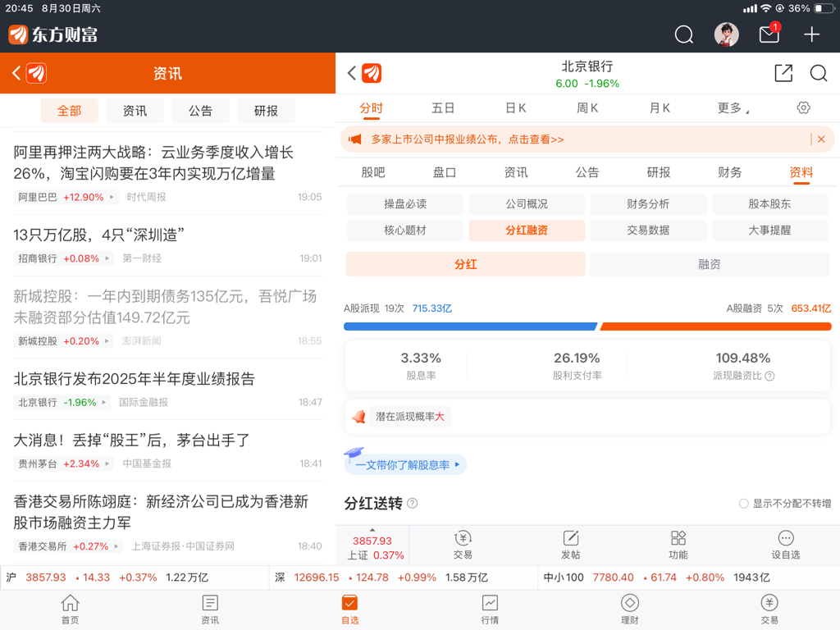The image size is (840, 630).
Task: Select 分时 chart tab
Action: (372, 108)
